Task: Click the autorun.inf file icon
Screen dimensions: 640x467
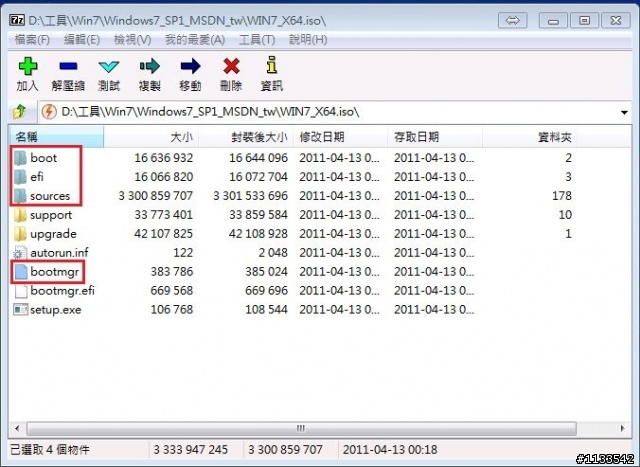Action: click(20, 253)
